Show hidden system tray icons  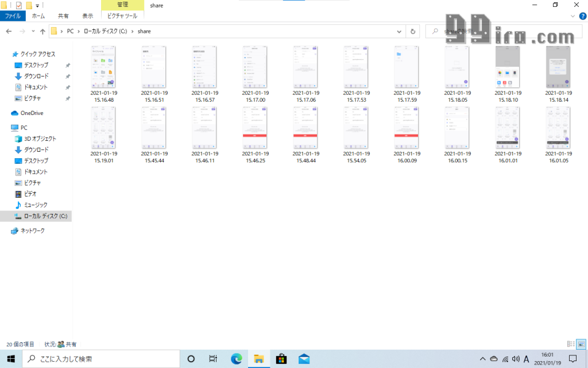point(483,359)
